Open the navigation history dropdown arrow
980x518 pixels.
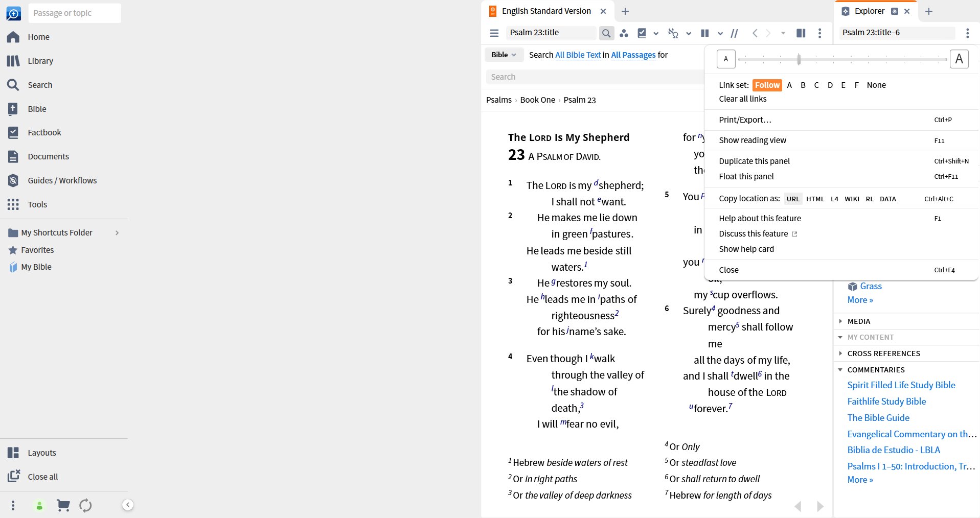tap(783, 33)
